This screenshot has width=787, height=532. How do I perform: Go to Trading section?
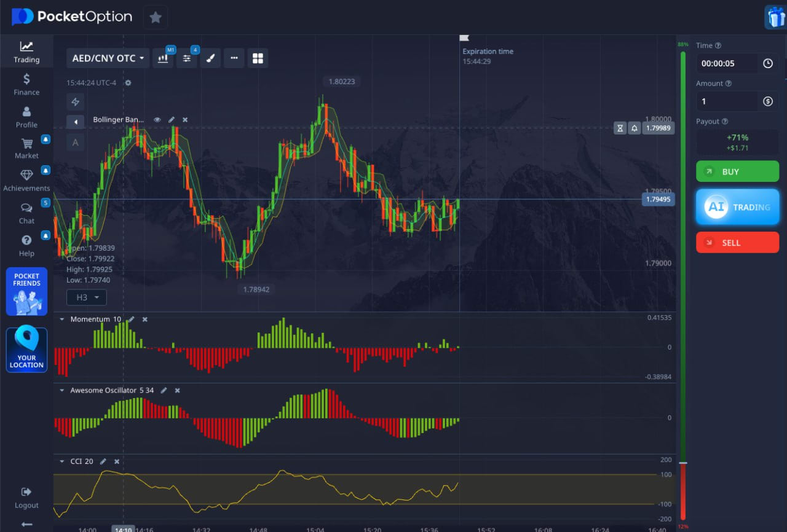[x=26, y=52]
